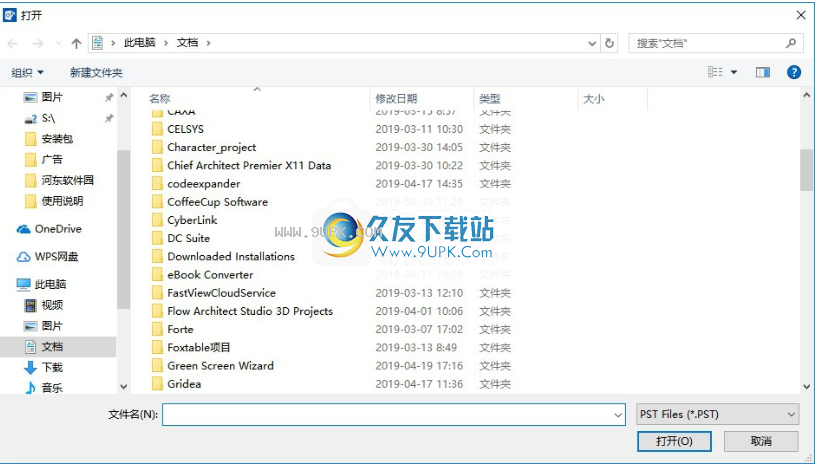Sort by 修改日期 column header
Viewport: 822px width, 470px height.
[396, 99]
